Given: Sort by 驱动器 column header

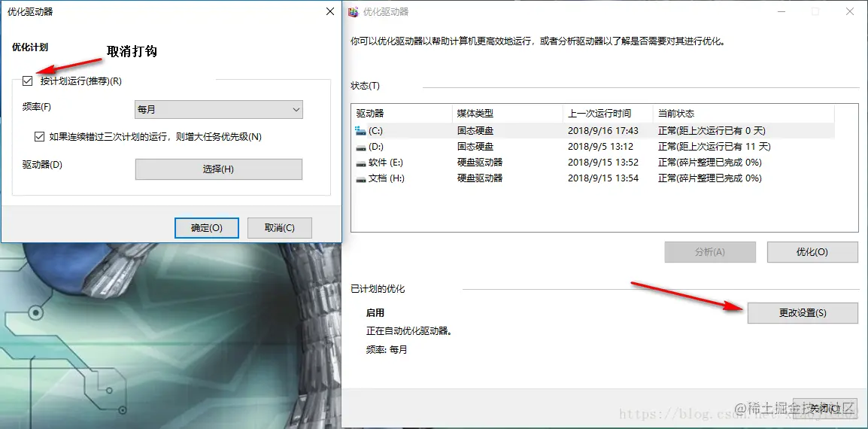Looking at the screenshot, I should pos(402,113).
